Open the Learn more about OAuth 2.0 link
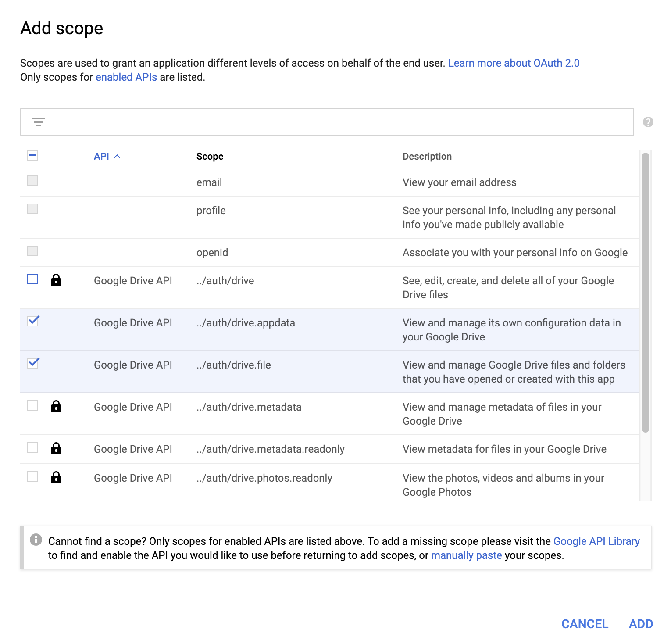The height and width of the screenshot is (644, 671). pos(514,63)
